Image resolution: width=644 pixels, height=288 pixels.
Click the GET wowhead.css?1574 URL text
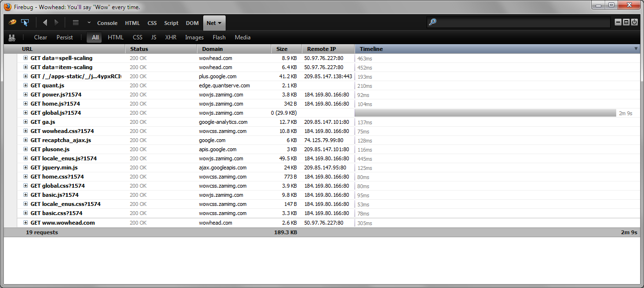(x=62, y=131)
